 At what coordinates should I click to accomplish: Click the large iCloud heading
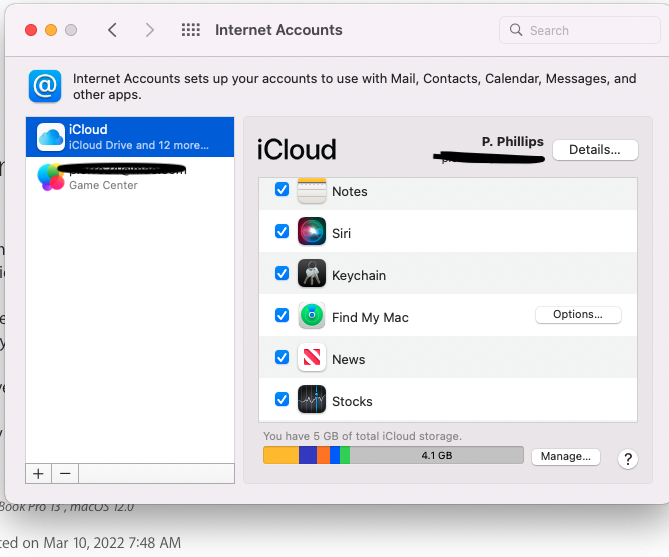[297, 149]
